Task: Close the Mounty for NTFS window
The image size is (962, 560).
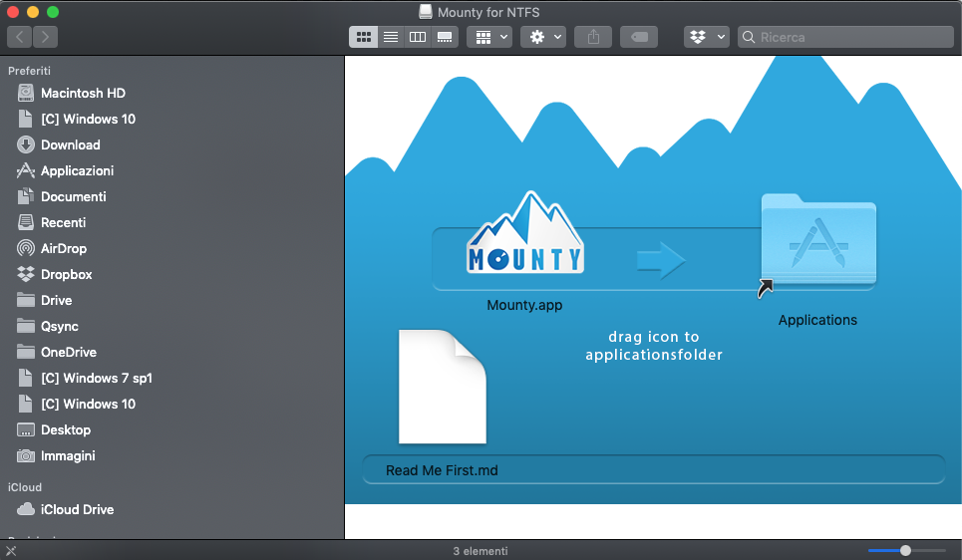Action: point(13,12)
